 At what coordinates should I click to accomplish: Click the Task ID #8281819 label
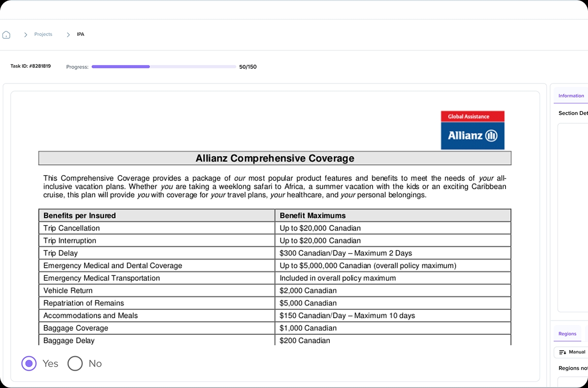[31, 66]
